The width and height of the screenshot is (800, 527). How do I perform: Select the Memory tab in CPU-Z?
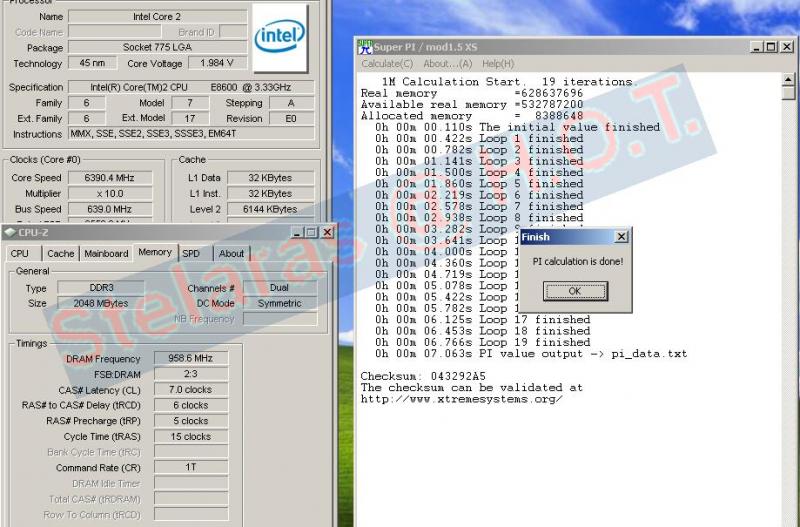point(155,252)
